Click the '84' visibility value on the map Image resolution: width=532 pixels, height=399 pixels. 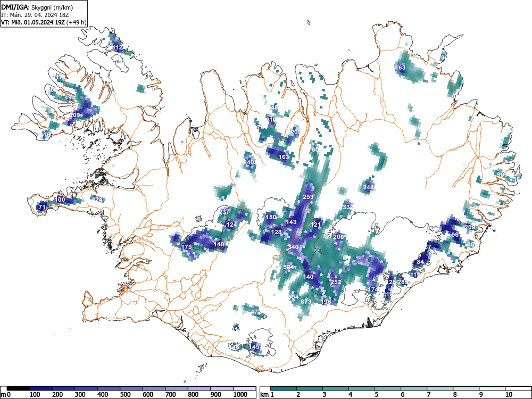420,262
